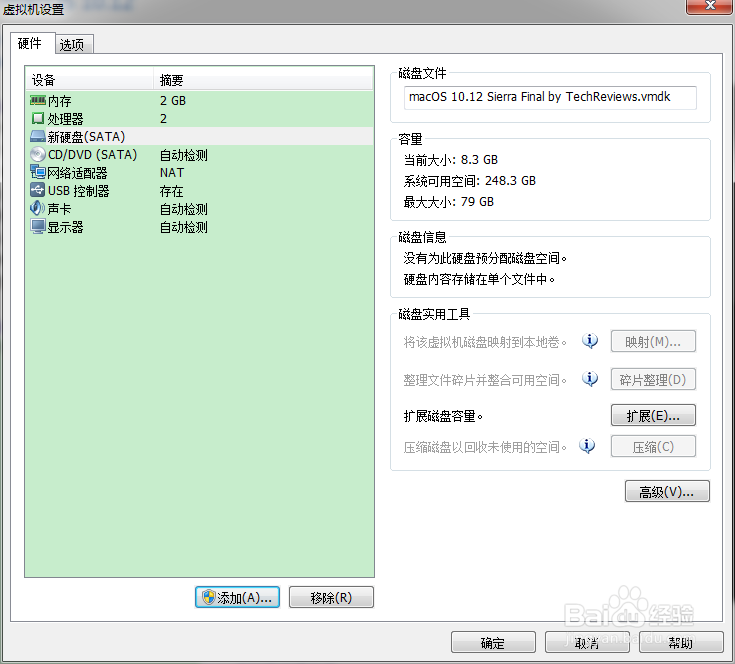Switch to the 硬件 tab

(32, 44)
